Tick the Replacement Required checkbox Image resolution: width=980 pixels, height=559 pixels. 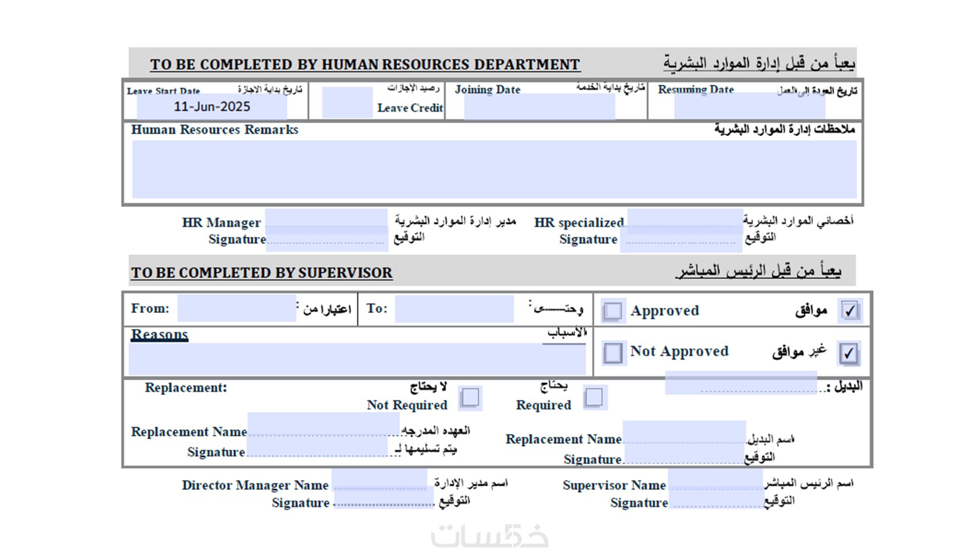(x=594, y=398)
